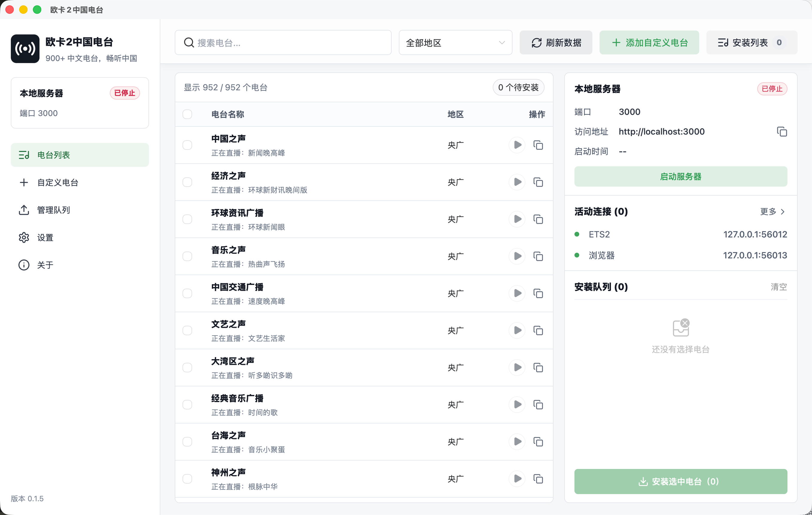Click 刷新数据 refresh button
The image size is (812, 515).
pyautogui.click(x=556, y=42)
